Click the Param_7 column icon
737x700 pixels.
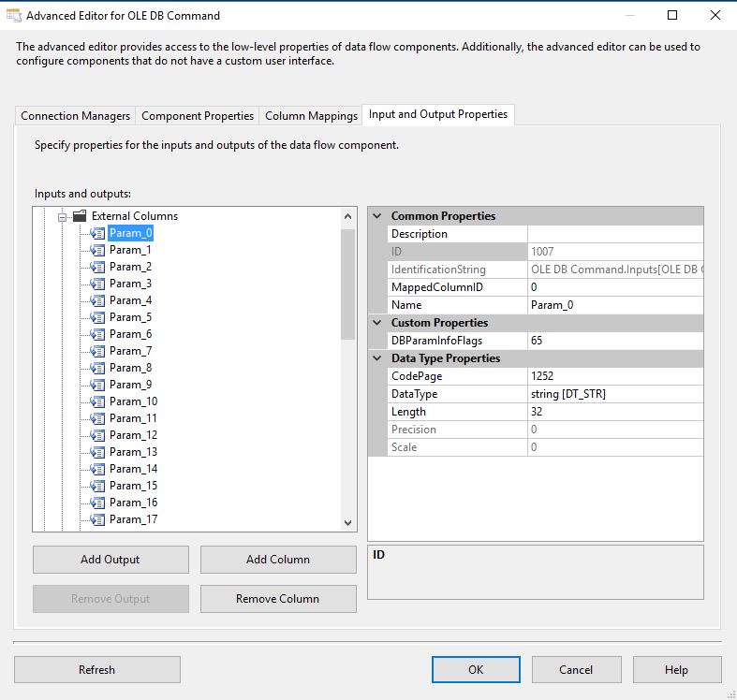[96, 351]
